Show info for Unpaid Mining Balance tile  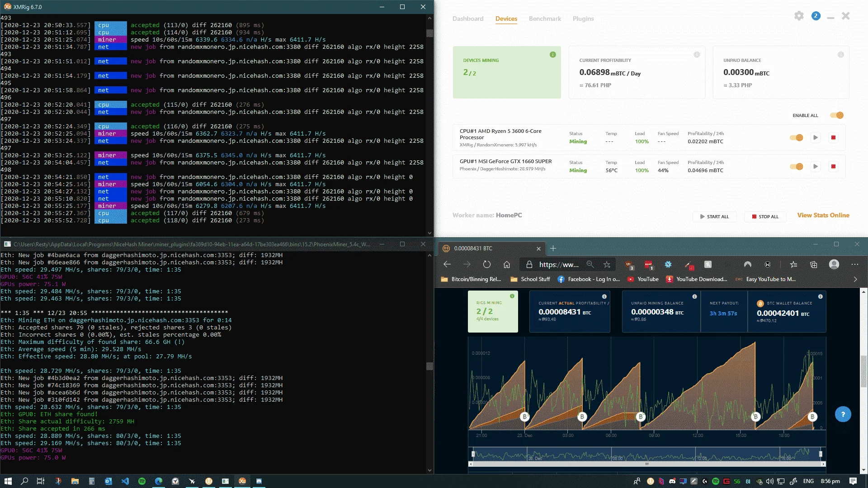tap(694, 296)
